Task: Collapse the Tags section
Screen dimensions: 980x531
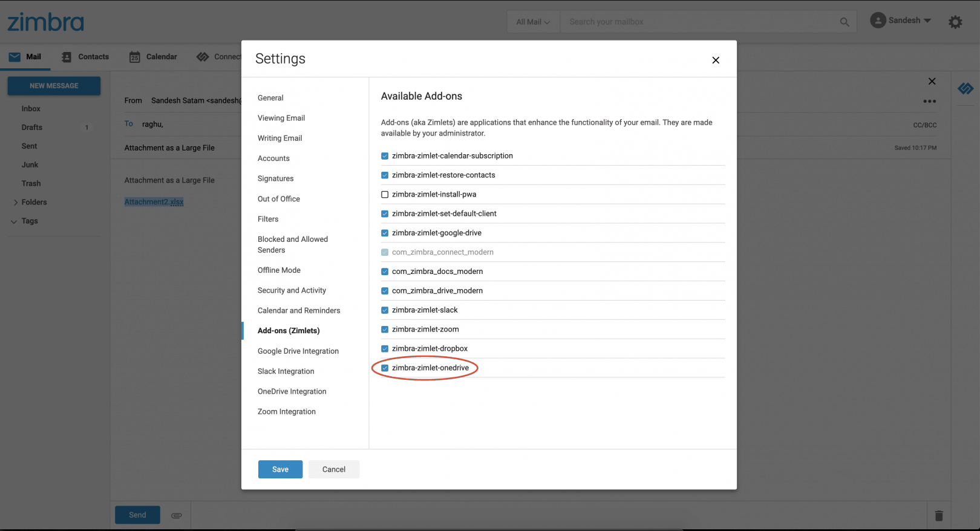Action: (x=14, y=221)
